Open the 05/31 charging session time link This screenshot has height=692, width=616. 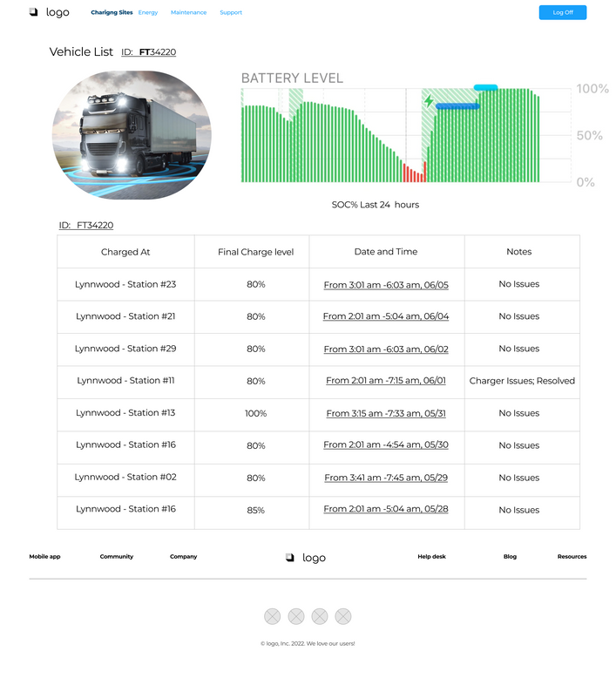(386, 413)
